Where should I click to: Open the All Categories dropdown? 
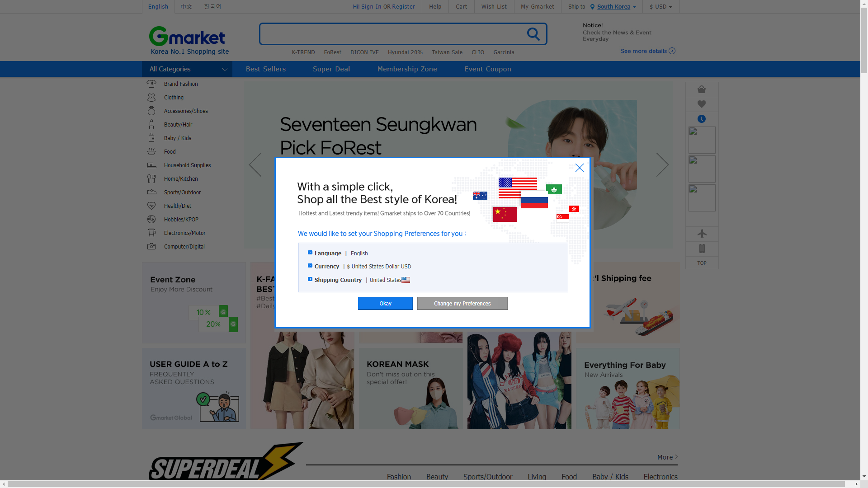(187, 69)
